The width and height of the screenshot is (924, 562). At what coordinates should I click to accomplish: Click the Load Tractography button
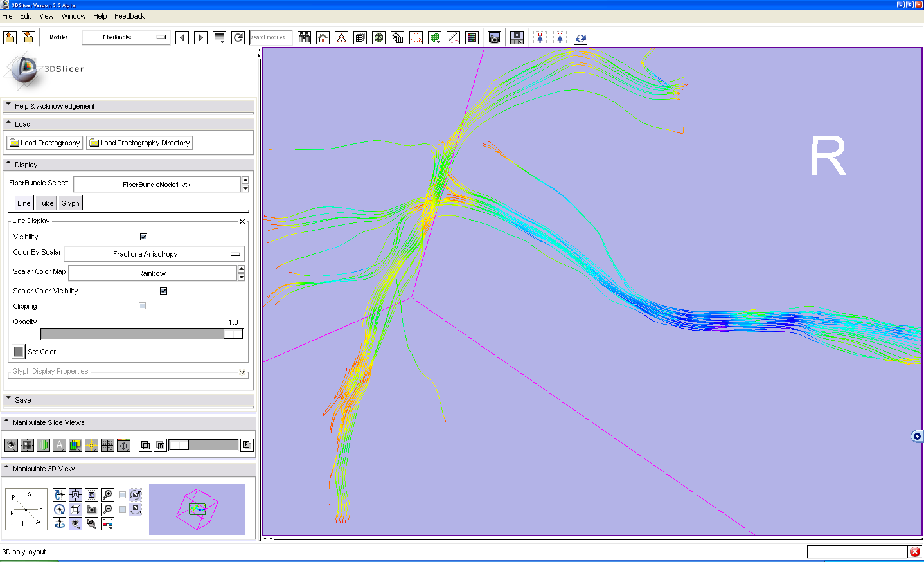(x=45, y=143)
